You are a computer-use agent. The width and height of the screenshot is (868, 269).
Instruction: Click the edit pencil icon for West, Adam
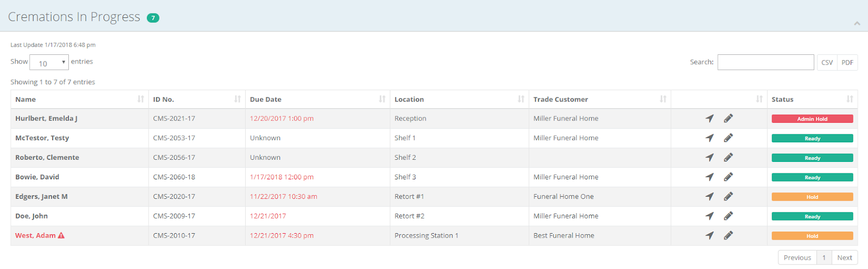click(728, 236)
